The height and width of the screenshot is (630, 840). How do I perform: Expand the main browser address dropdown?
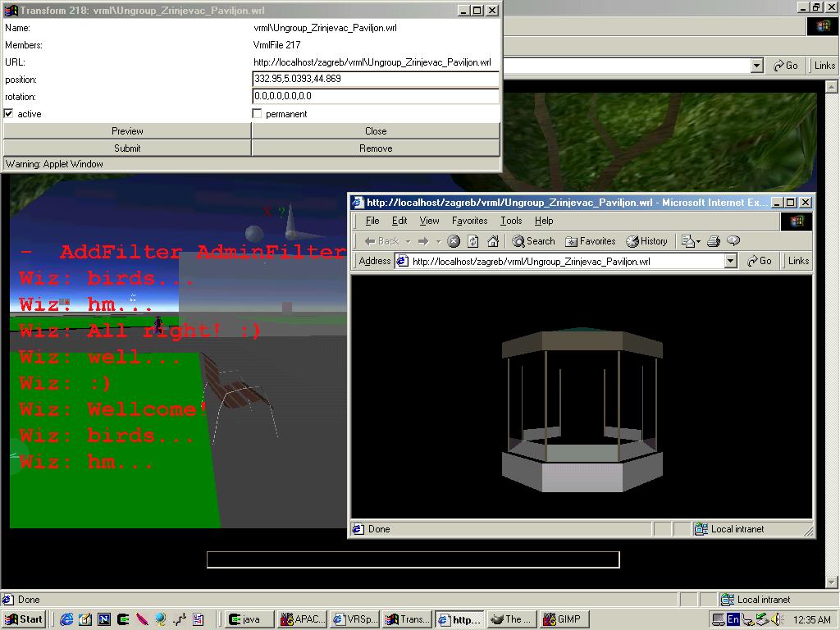point(757,66)
